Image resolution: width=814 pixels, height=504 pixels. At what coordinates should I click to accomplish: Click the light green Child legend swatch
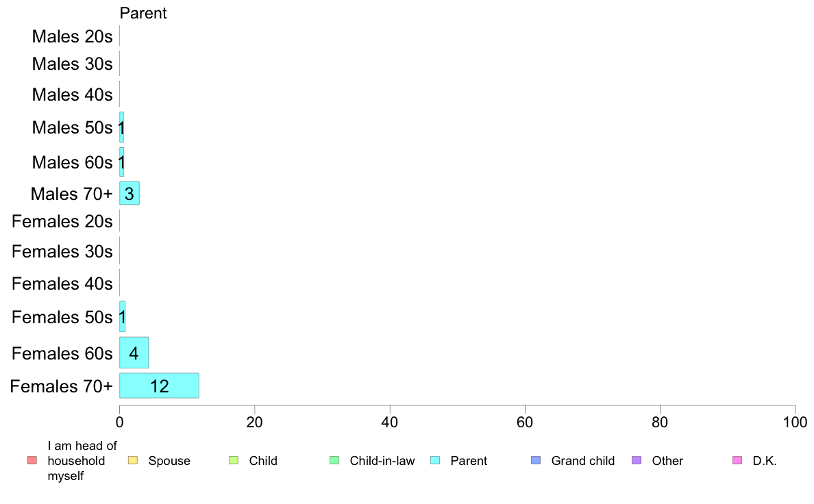[x=234, y=460]
